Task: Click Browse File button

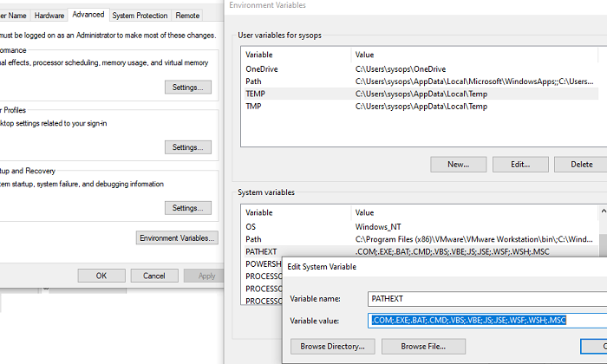Action: [423, 346]
